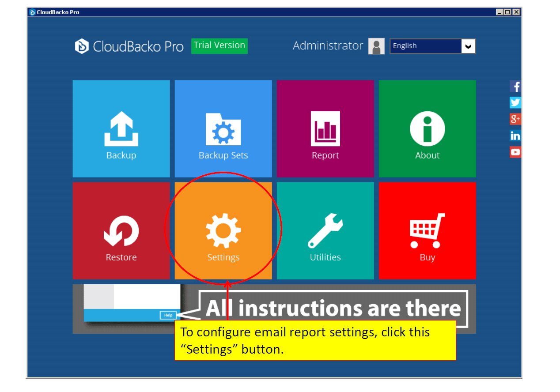Open the Report tile
560x392 pixels.
325,128
